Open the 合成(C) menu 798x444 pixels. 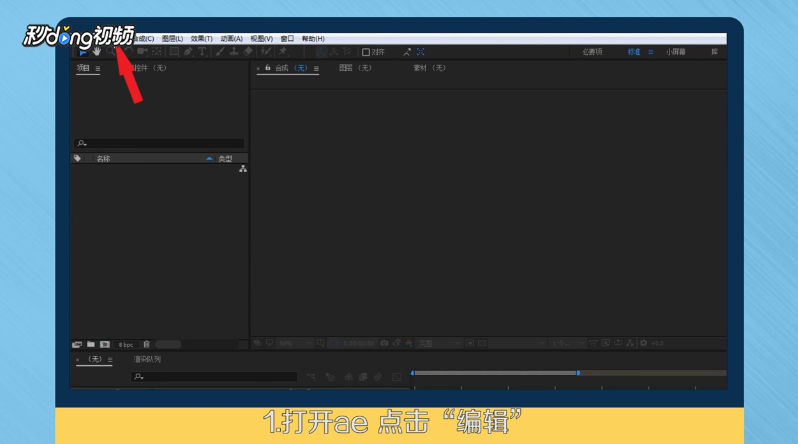coord(143,39)
